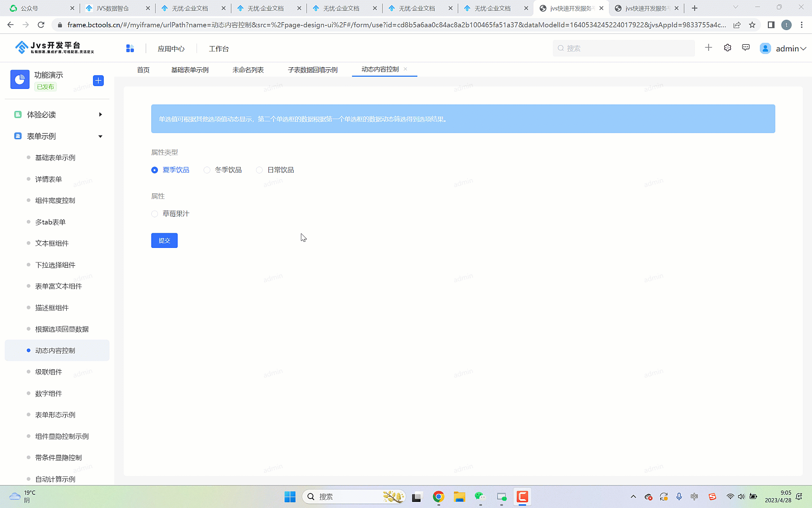
Task: Open WeChat from the taskbar
Action: pos(480,497)
